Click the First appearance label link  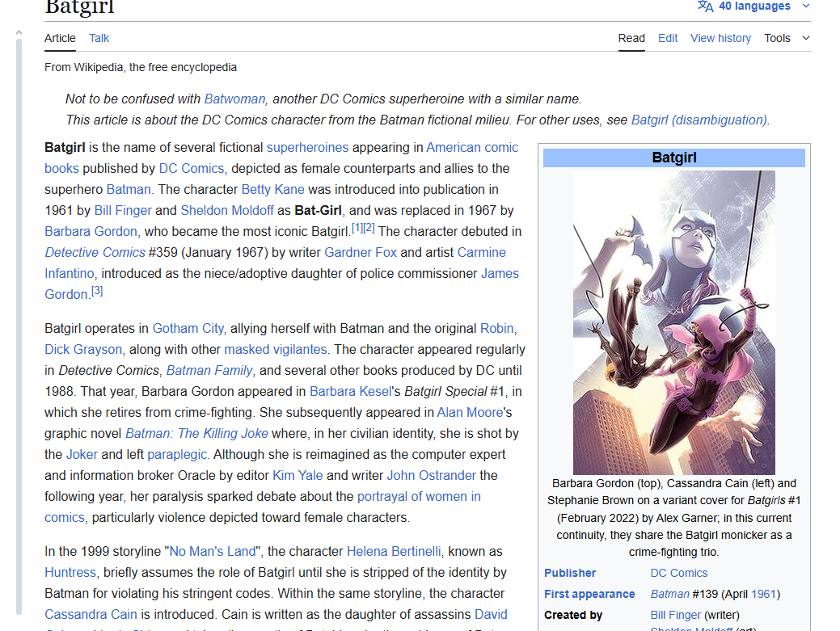589,594
